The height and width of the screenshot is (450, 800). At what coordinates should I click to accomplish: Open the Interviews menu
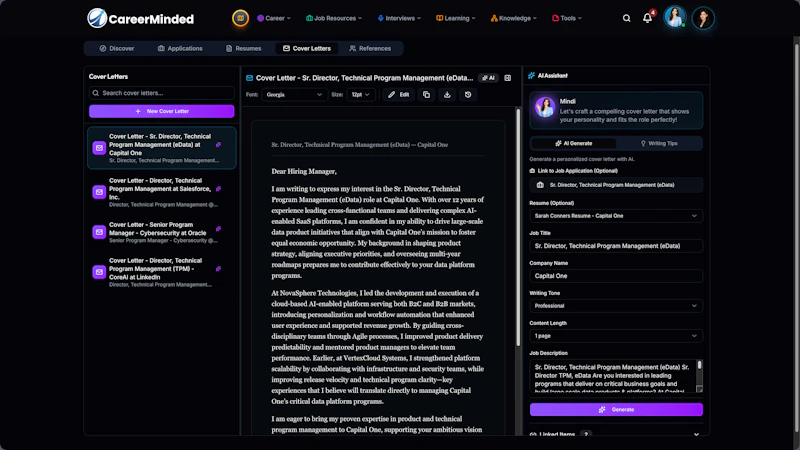(399, 18)
